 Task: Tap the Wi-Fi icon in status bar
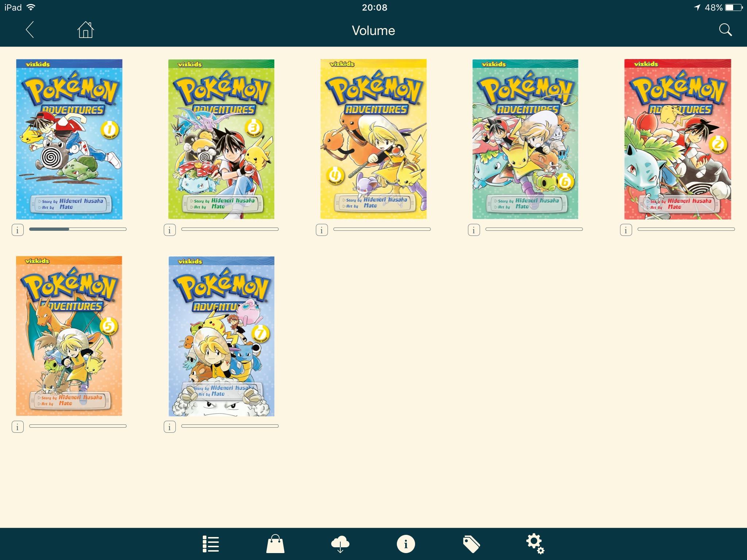pyautogui.click(x=31, y=7)
